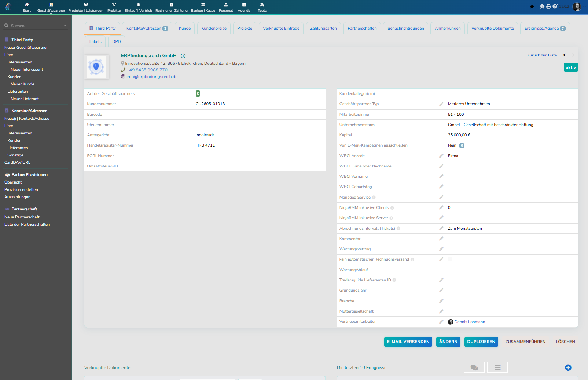Open the Einkauf | Vertrieb menu
Image resolution: width=588 pixels, height=380 pixels.
click(x=138, y=7)
